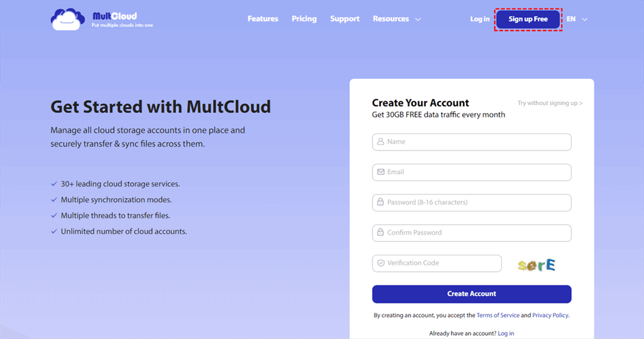
Task: Click the lock icon in the Password field
Action: pos(381,202)
